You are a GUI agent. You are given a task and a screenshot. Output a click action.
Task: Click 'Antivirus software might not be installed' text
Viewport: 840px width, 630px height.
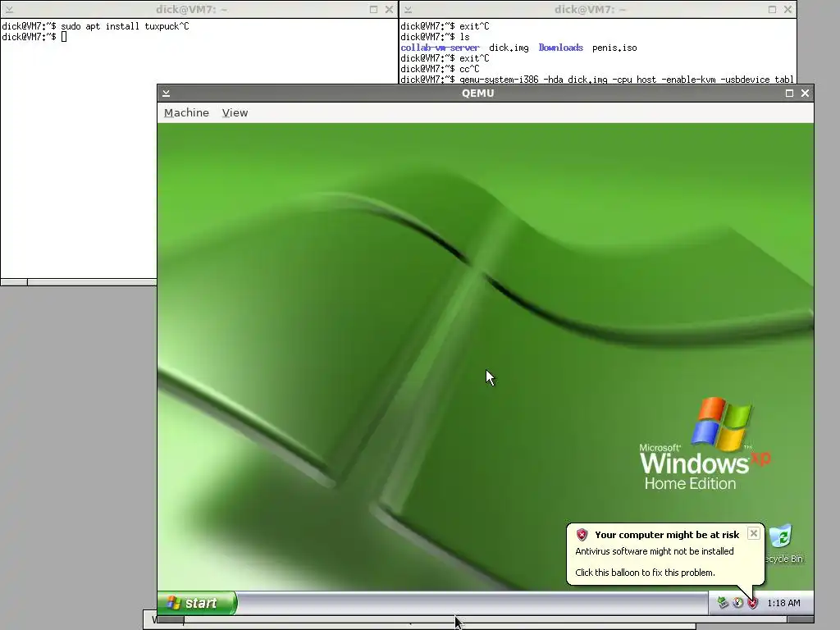(654, 551)
